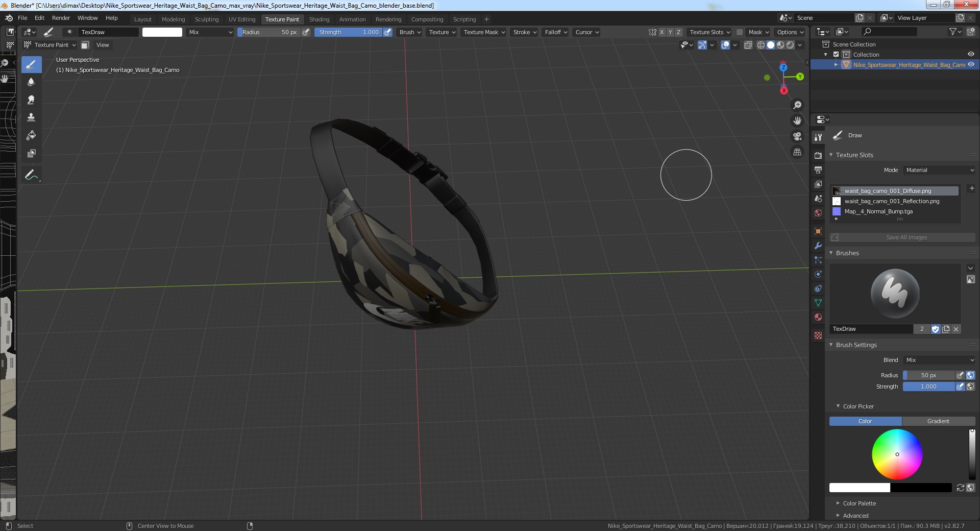Open the Mode Material dropdown
Screen dimensions: 980x531
point(939,170)
